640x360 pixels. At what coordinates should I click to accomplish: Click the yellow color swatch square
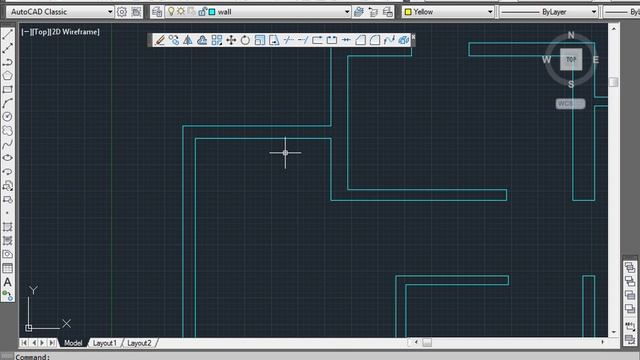click(407, 12)
